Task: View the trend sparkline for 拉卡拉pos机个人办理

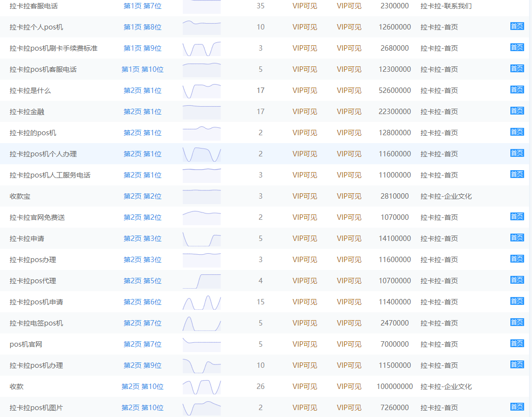Action: click(x=202, y=154)
